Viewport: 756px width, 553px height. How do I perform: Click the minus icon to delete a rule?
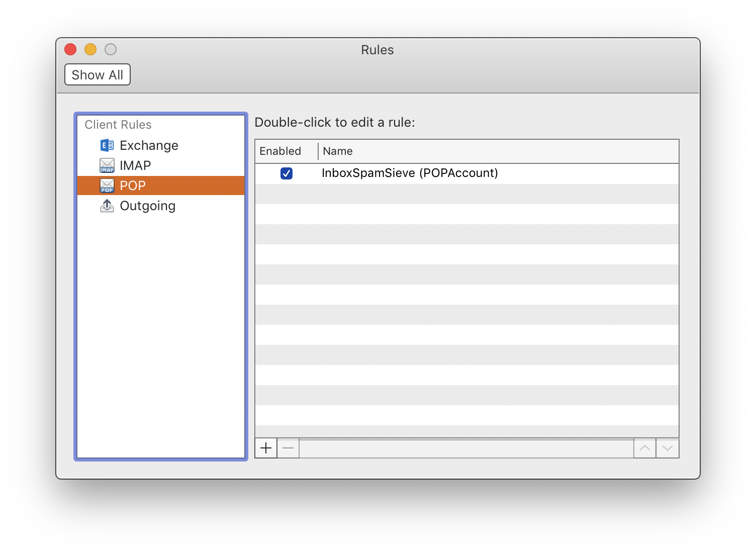[288, 447]
